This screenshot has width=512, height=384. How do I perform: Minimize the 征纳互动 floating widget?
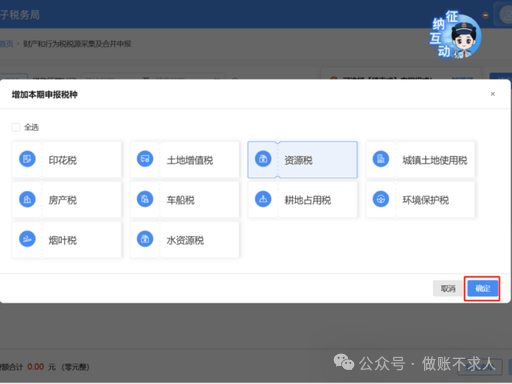point(486,15)
